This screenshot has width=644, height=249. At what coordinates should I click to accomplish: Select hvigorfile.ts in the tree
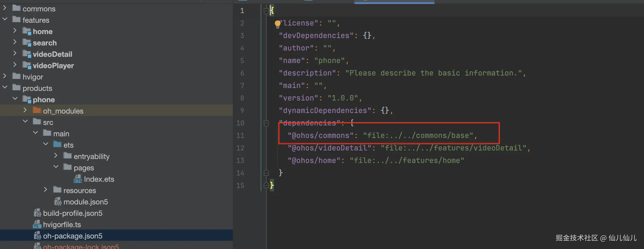(x=62, y=225)
